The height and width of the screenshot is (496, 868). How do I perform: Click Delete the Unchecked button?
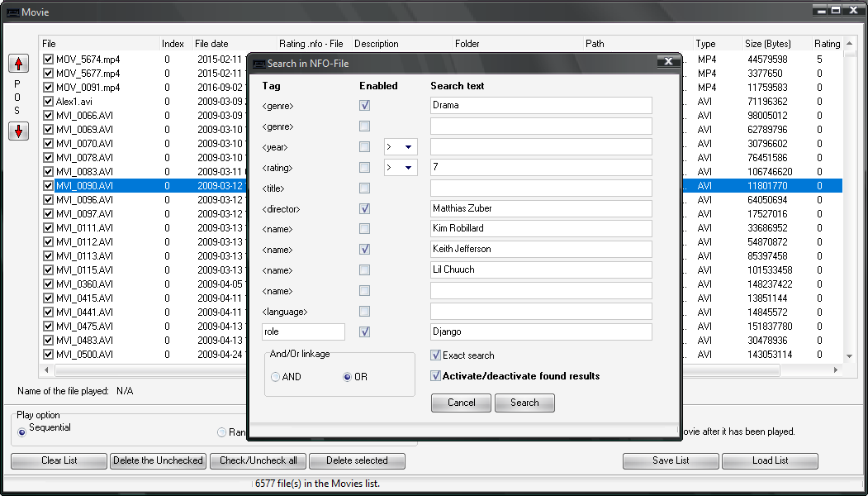[x=159, y=460]
